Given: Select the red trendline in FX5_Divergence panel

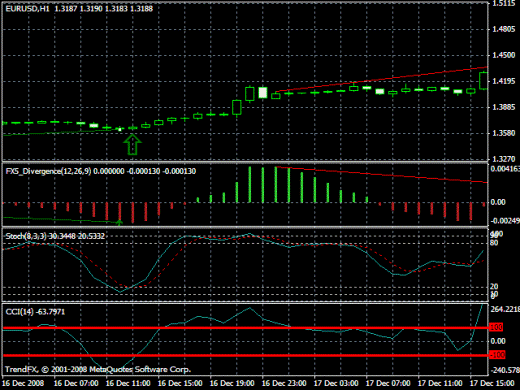Looking at the screenshot, I should pos(382,174).
